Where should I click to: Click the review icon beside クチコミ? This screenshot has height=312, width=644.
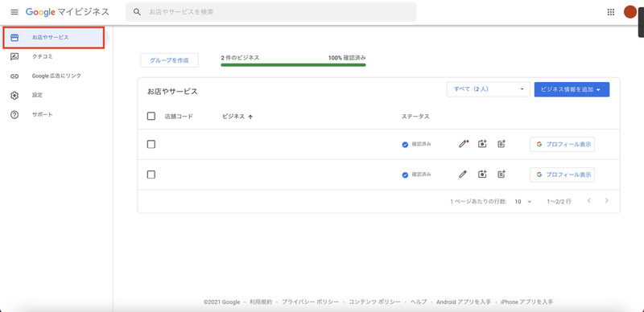pyautogui.click(x=14, y=56)
